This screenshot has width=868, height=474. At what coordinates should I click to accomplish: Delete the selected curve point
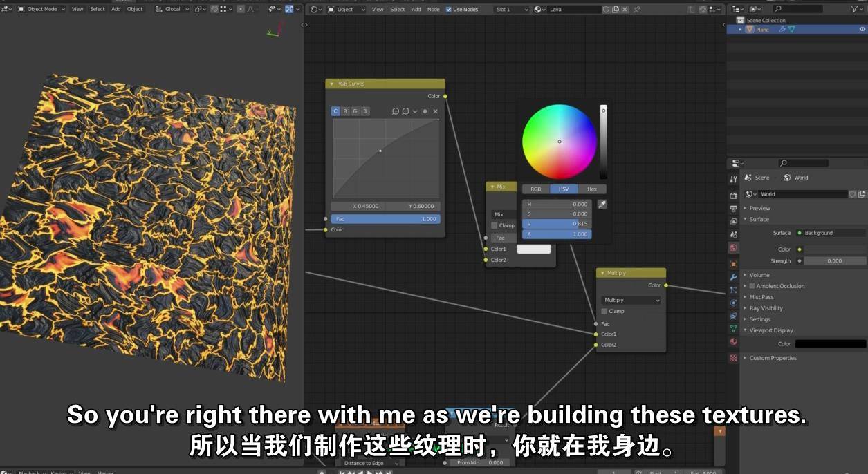pos(435,111)
